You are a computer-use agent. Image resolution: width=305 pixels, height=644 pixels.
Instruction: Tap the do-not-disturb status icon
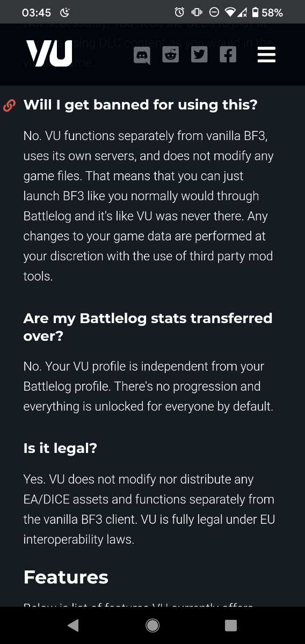click(214, 12)
